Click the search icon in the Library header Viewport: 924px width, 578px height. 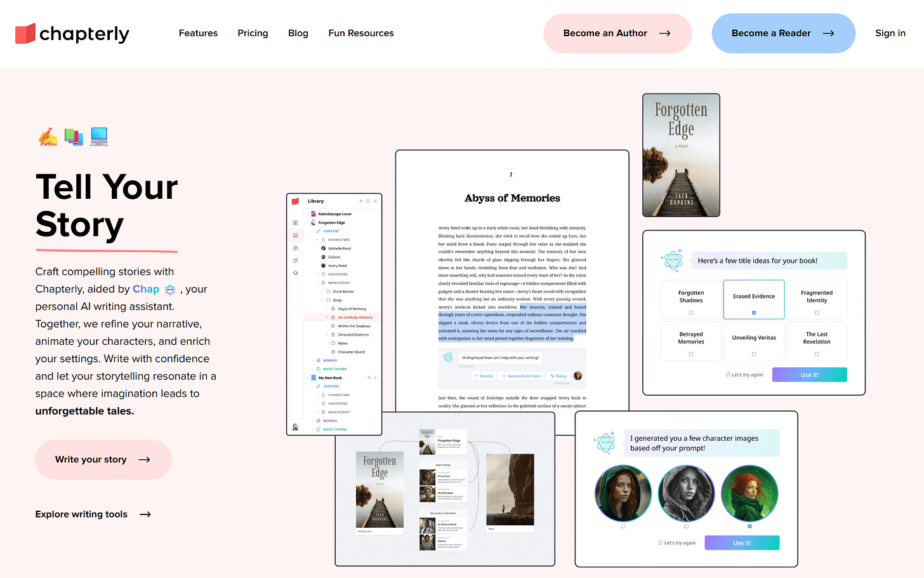click(368, 201)
